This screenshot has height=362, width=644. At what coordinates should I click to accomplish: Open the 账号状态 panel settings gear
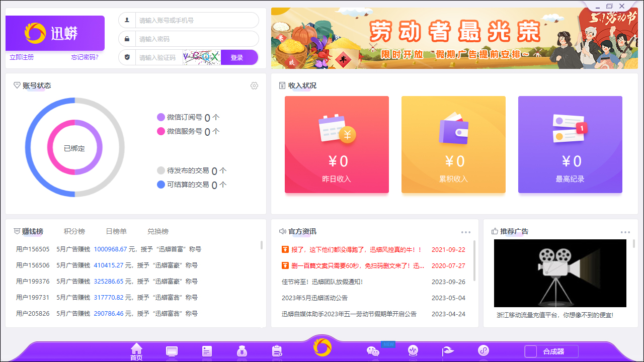[254, 85]
